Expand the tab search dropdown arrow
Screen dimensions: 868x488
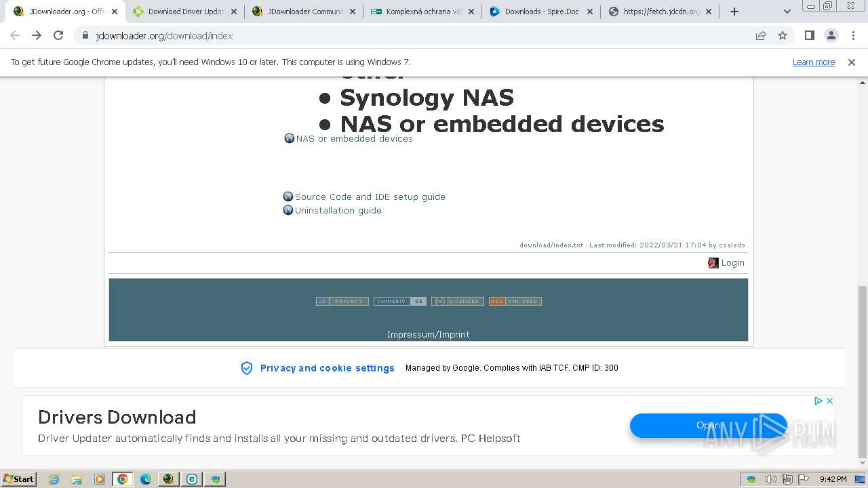(787, 12)
